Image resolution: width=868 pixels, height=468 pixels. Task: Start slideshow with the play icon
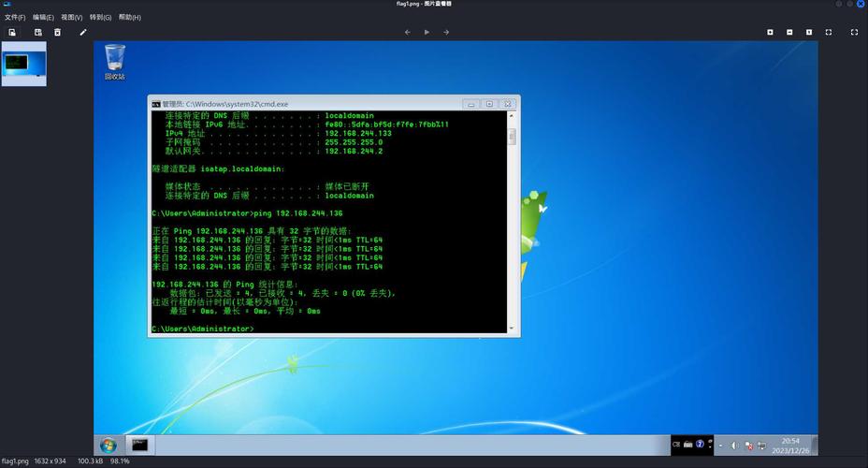pyautogui.click(x=427, y=32)
